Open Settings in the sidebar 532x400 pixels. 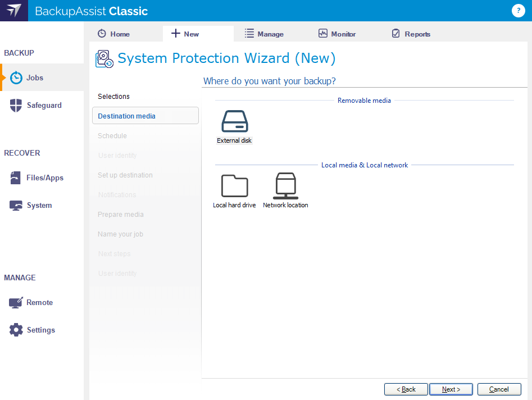(42, 330)
